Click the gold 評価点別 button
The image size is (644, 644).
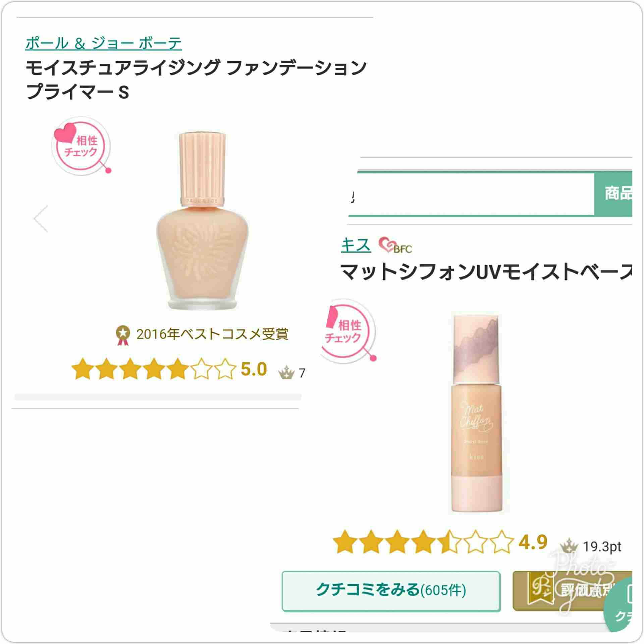pyautogui.click(x=572, y=591)
